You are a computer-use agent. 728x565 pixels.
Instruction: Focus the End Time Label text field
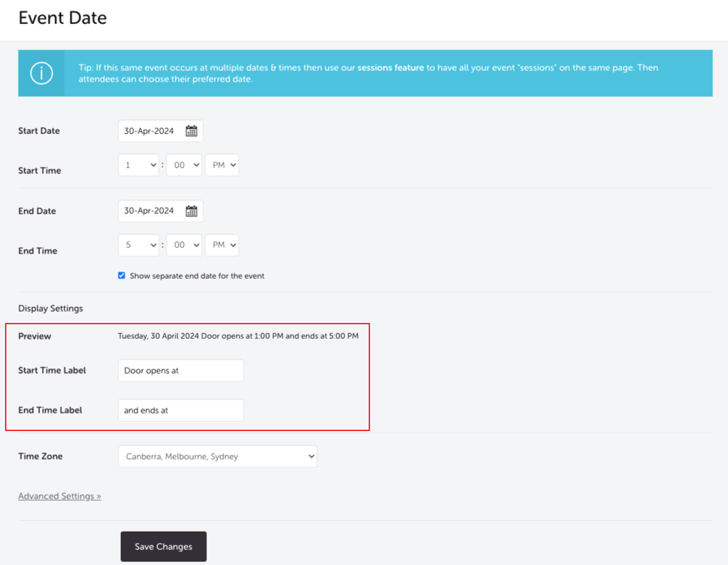click(181, 411)
